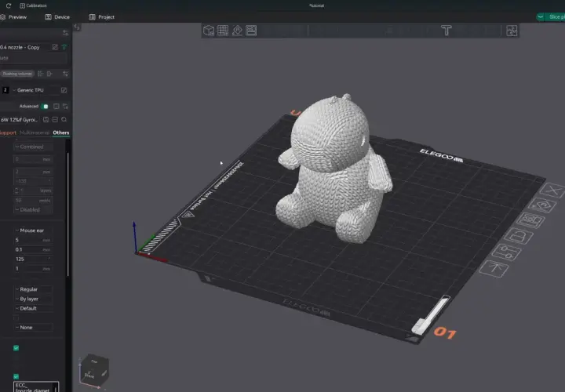
Task: Open the By layer dropdown
Action: (33, 299)
